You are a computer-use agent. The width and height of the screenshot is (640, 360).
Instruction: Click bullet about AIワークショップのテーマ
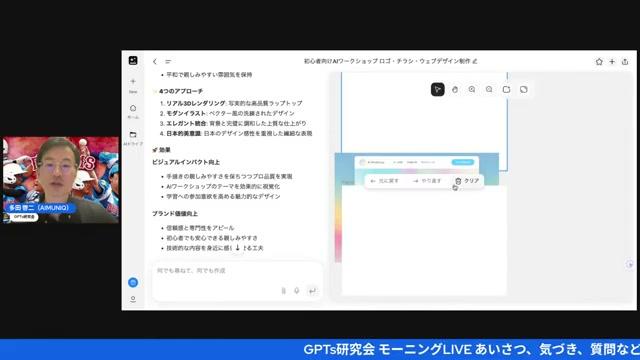[223, 187]
